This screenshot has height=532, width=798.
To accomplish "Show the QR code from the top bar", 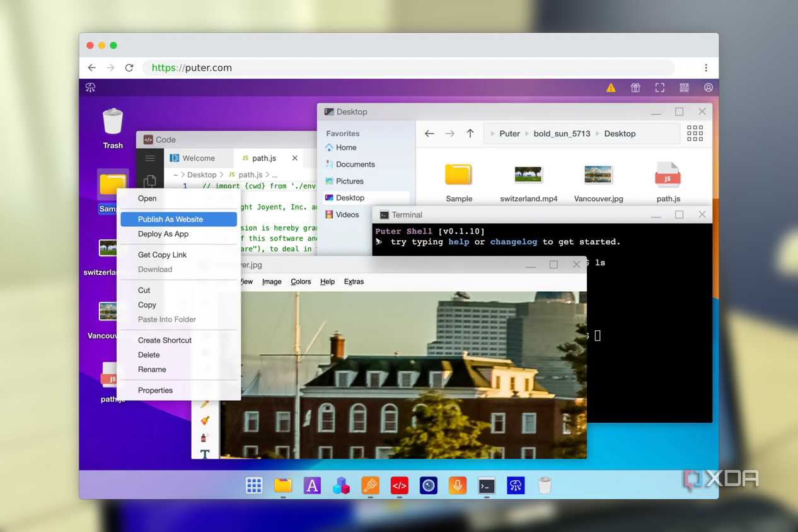I will (x=684, y=88).
